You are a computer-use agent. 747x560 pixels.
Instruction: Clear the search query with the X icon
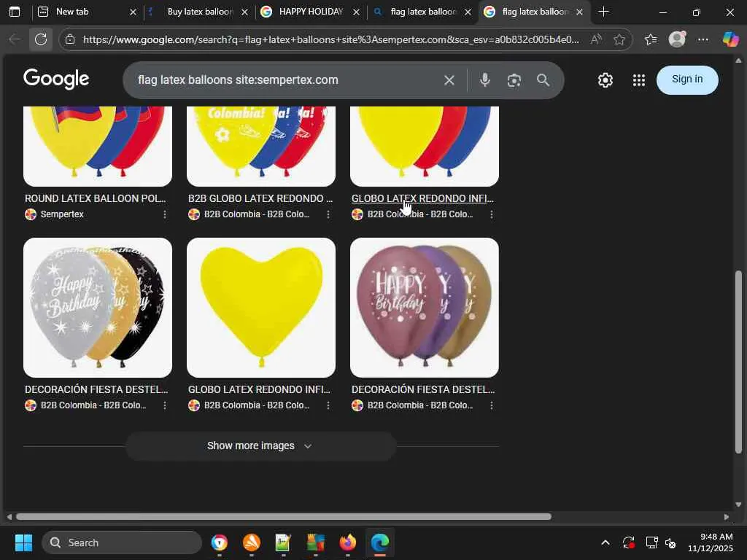(x=449, y=80)
